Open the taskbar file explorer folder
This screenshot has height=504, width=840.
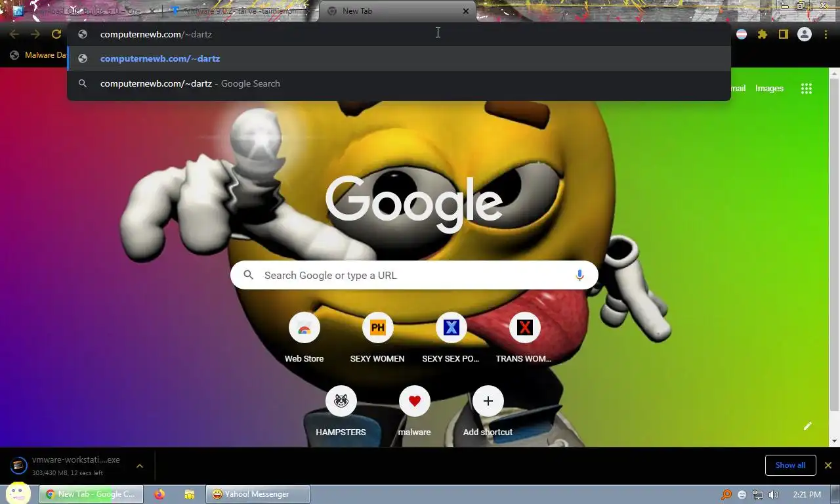[189, 494]
